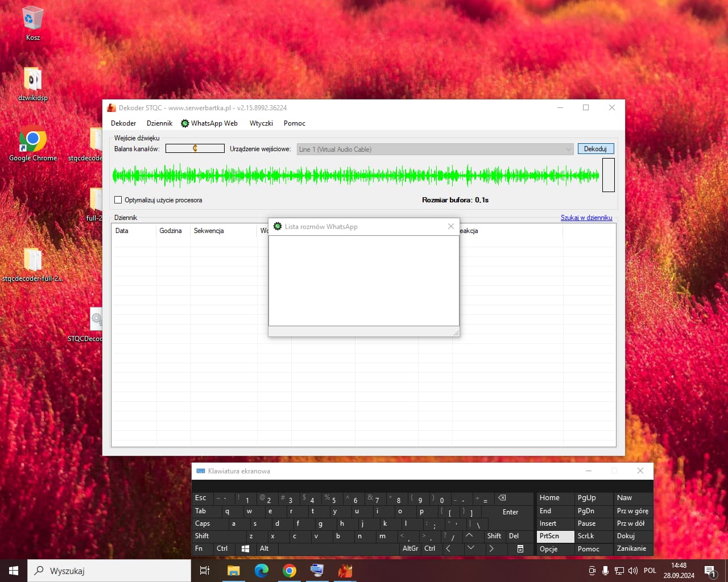Open the dzwikidsp desktop file
728x582 pixels.
[x=32, y=80]
